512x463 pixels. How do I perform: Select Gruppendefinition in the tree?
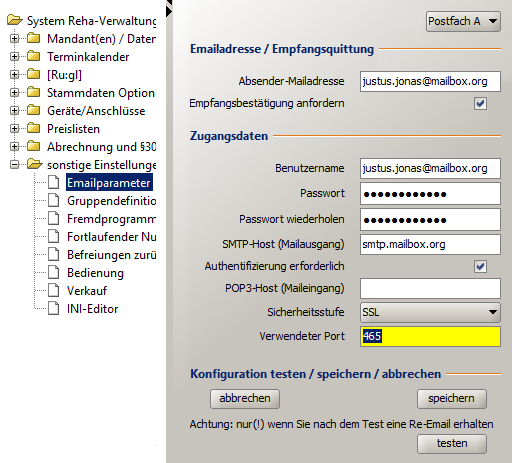(111, 201)
